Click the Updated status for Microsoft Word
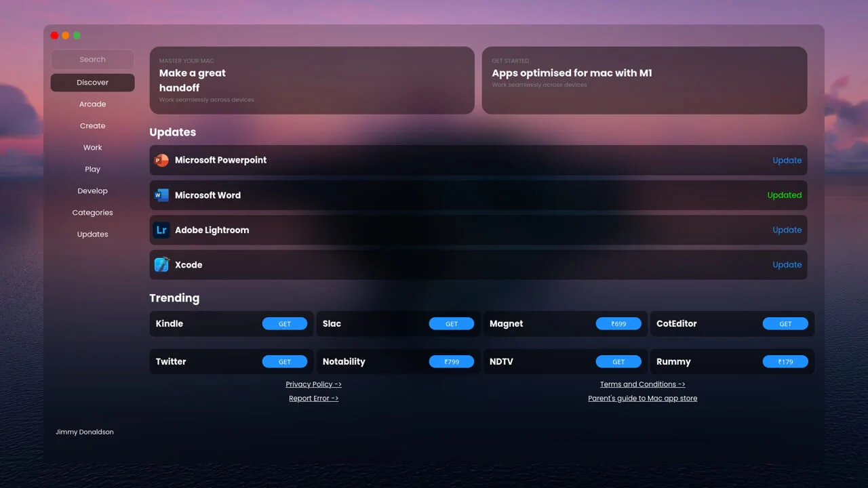Image resolution: width=868 pixels, height=488 pixels. pos(784,195)
